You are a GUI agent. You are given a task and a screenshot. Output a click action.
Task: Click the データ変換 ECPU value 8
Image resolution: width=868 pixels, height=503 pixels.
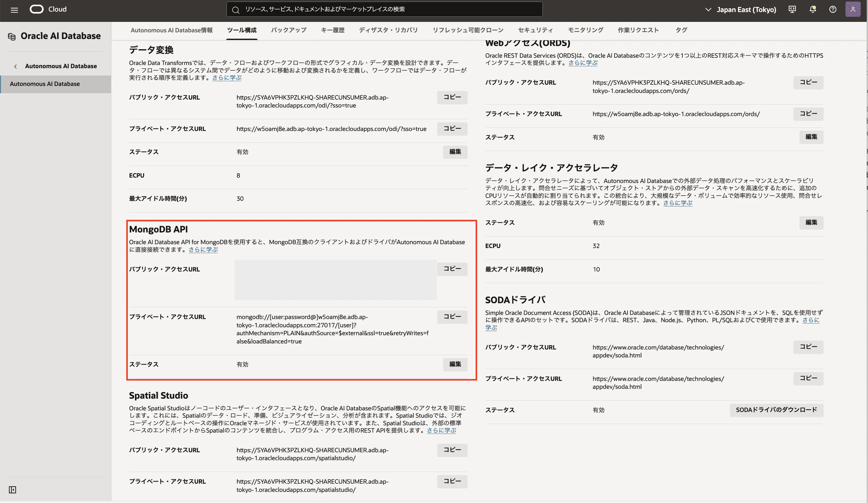(x=238, y=176)
